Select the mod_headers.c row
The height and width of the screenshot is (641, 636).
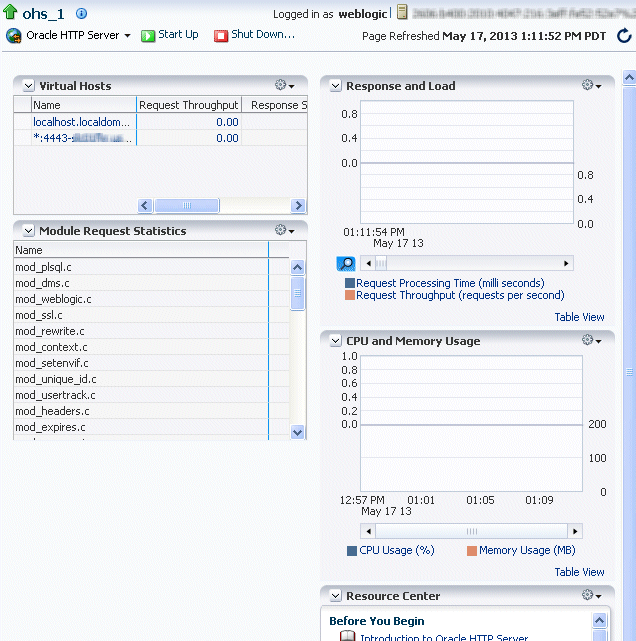pyautogui.click(x=151, y=411)
